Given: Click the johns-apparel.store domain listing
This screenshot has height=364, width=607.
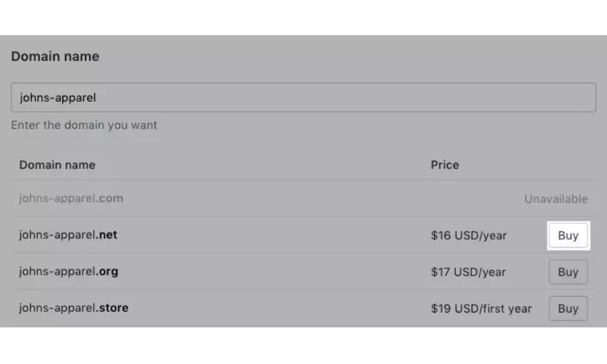Looking at the screenshot, I should click(x=73, y=308).
